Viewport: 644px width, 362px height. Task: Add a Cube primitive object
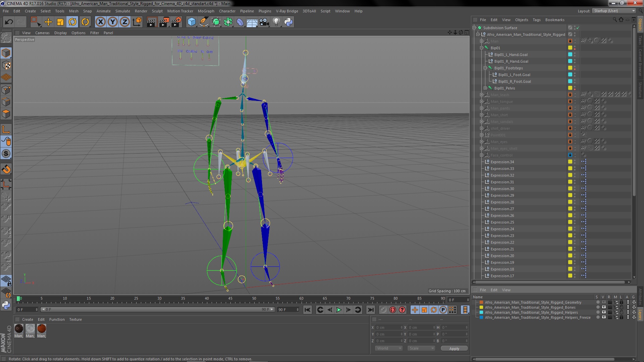(192, 22)
